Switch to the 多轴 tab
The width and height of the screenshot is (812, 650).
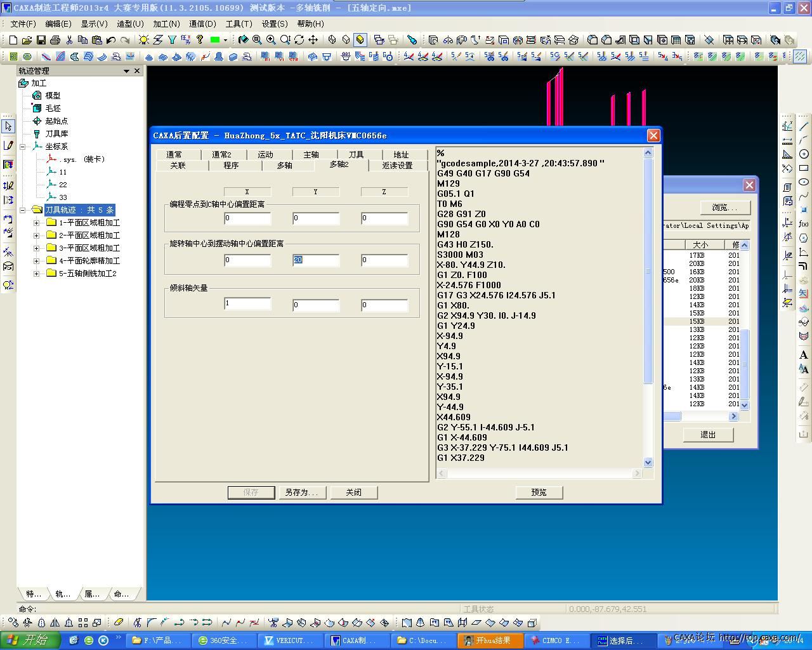click(284, 165)
